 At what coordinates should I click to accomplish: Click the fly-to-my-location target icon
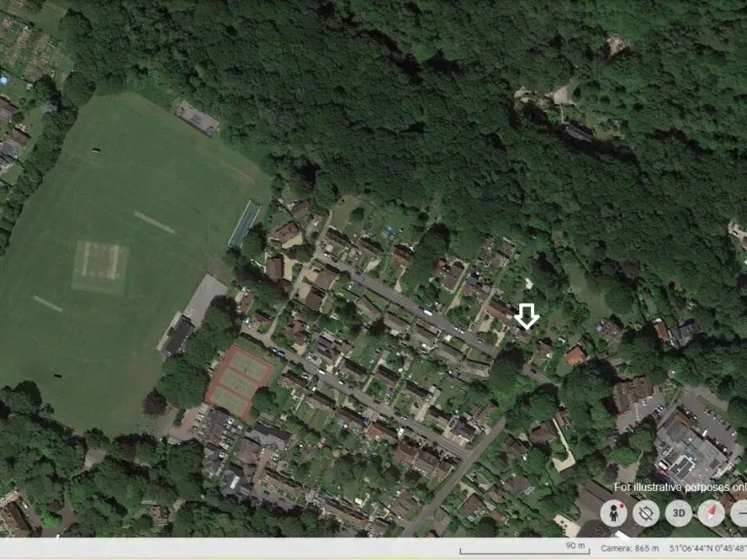pos(646,513)
